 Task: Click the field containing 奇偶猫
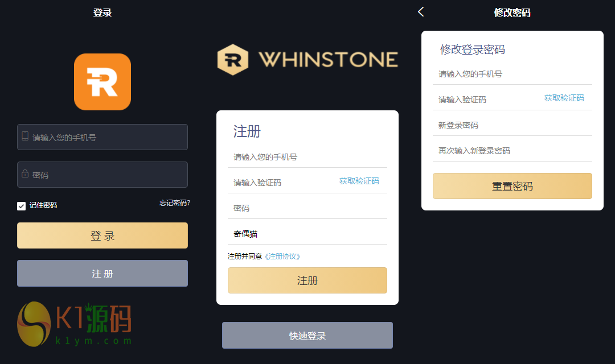click(x=307, y=234)
